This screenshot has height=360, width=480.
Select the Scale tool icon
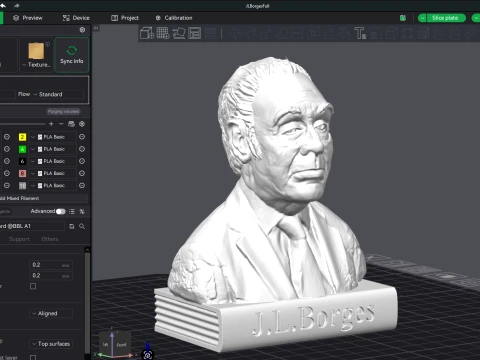[x=266, y=33]
